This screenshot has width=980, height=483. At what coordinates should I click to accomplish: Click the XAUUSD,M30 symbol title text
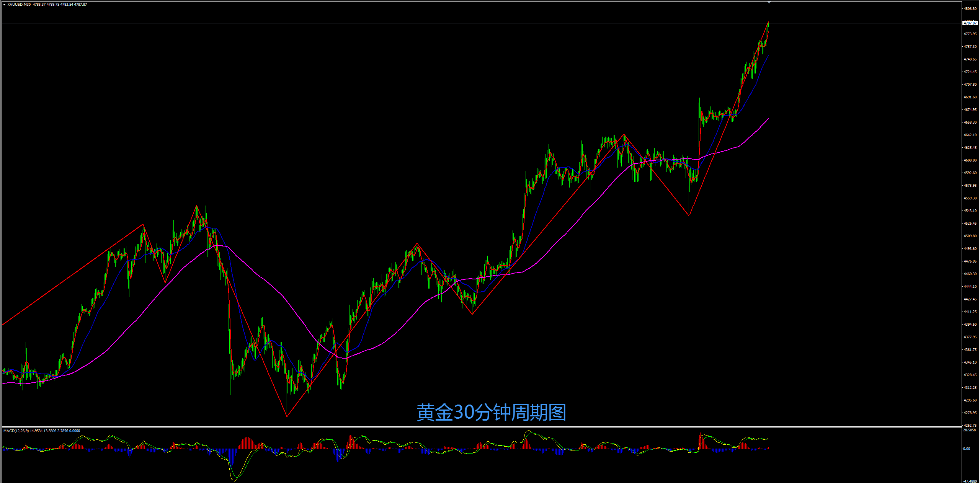pyautogui.click(x=19, y=5)
